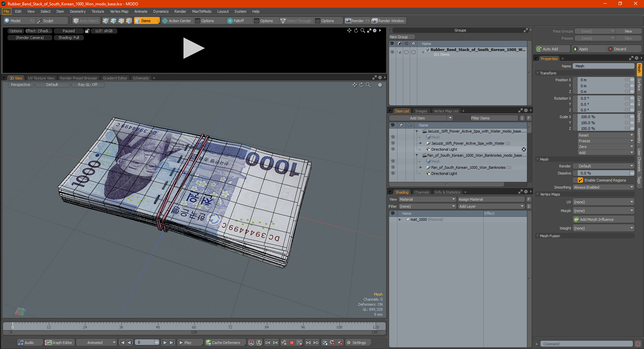644x349 pixels.
Task: Expand Fan_of_South_Korean_1000_Won_Banknotes item
Action: coord(421,167)
